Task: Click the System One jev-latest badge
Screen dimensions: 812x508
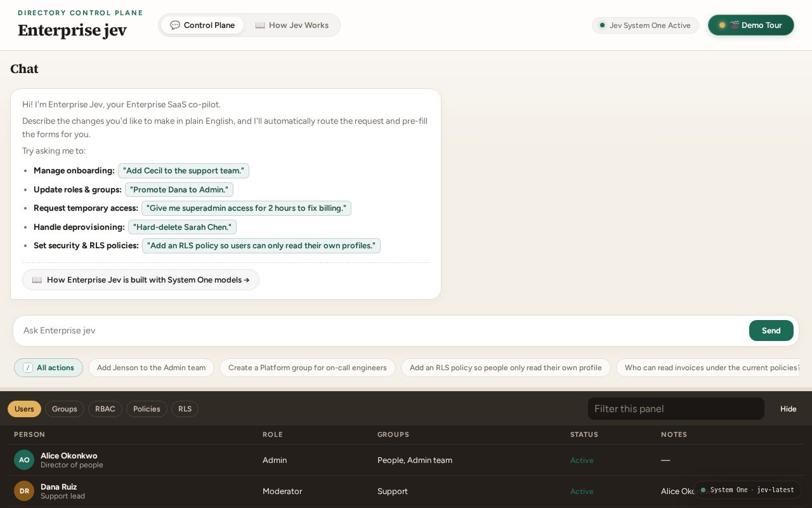Action: pyautogui.click(x=748, y=490)
